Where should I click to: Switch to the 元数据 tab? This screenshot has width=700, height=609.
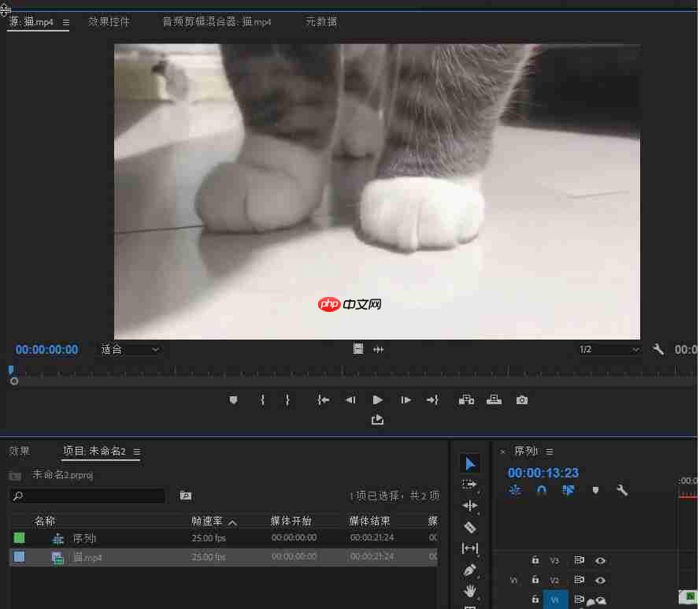click(321, 22)
